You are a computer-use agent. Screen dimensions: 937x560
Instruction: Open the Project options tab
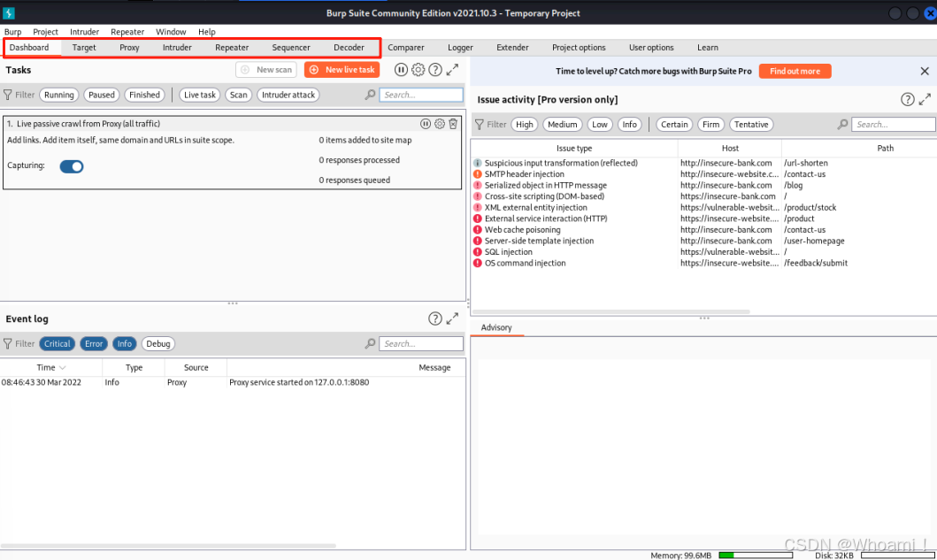pos(579,47)
